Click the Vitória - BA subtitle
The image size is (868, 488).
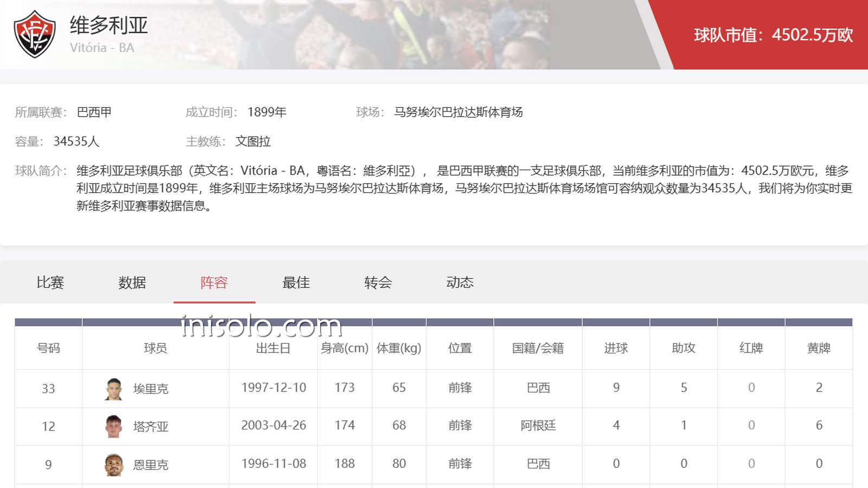[102, 48]
